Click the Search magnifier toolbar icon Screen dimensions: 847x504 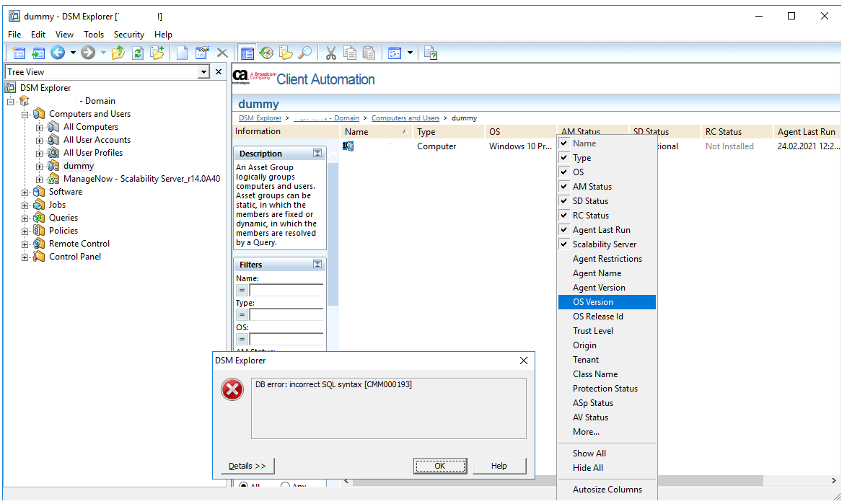(304, 53)
